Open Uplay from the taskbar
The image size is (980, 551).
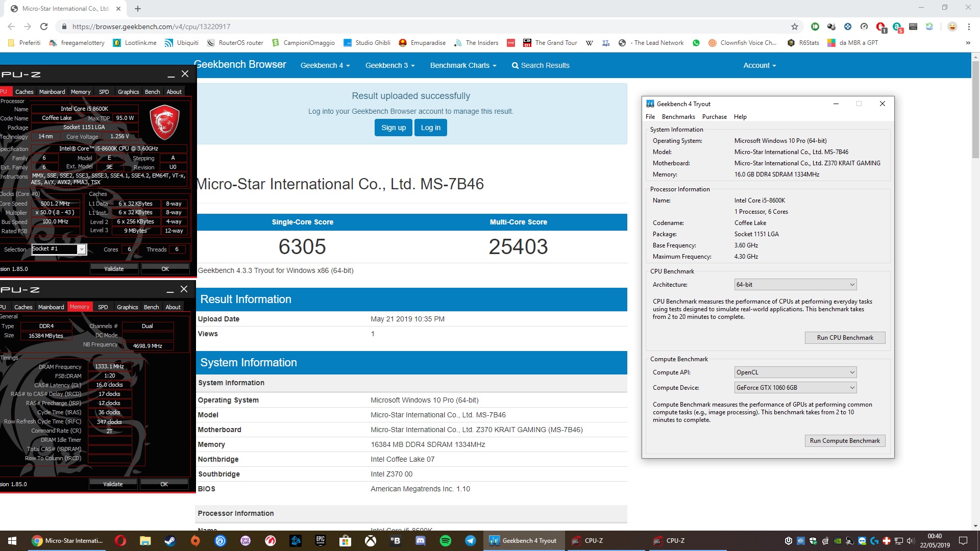220,541
